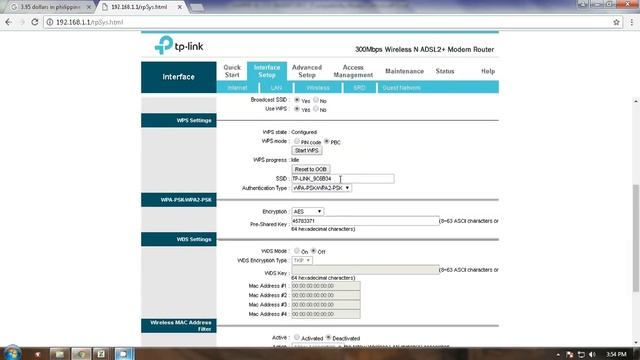Go to the Guest Network submenu tab
Image resolution: width=640 pixels, height=360 pixels.
402,88
